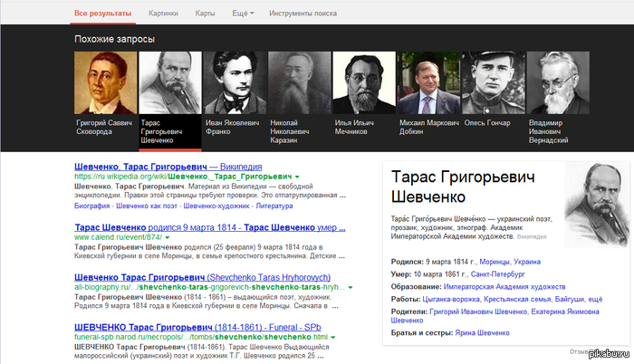Click the green wikipedia URL text

183,177
